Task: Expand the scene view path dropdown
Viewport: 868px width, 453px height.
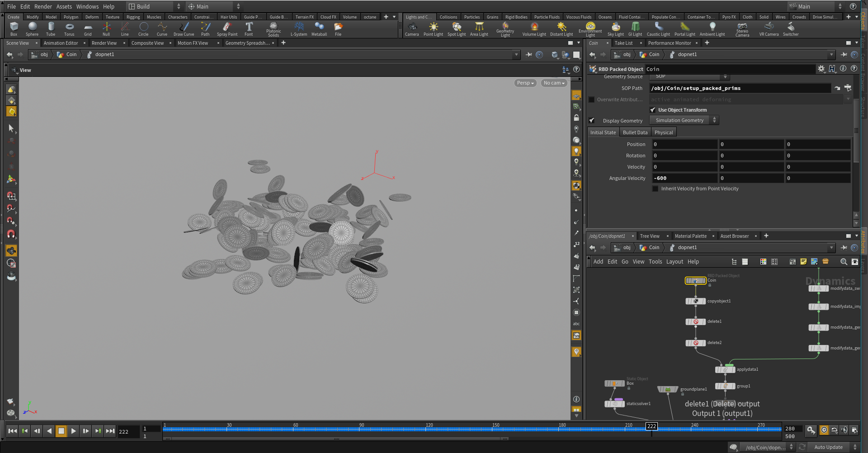Action: (516, 55)
